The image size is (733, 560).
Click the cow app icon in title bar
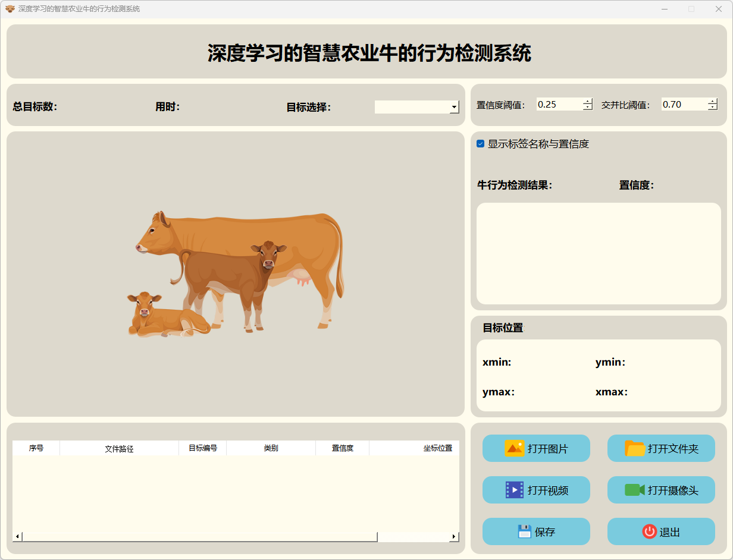pos(10,9)
